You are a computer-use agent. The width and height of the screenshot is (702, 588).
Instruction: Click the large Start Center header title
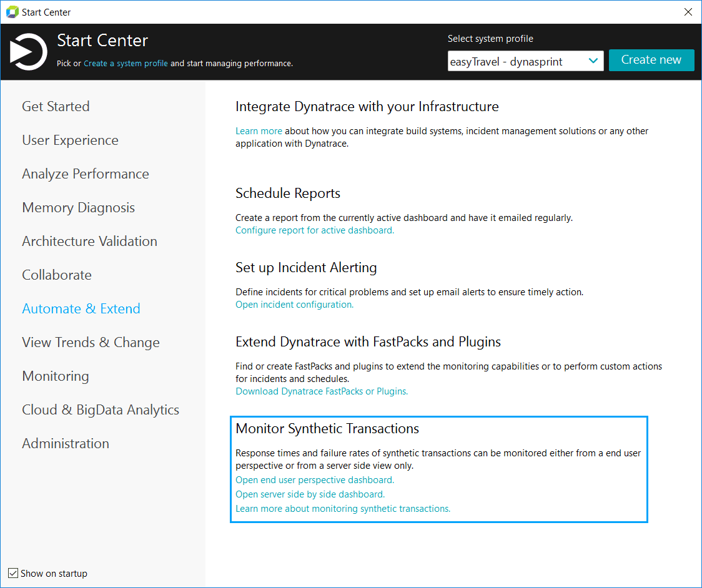(102, 41)
